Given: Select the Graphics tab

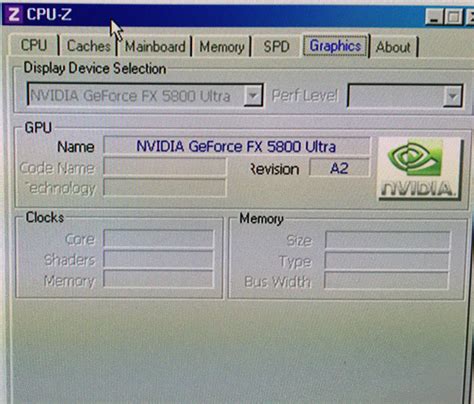Looking at the screenshot, I should [335, 46].
